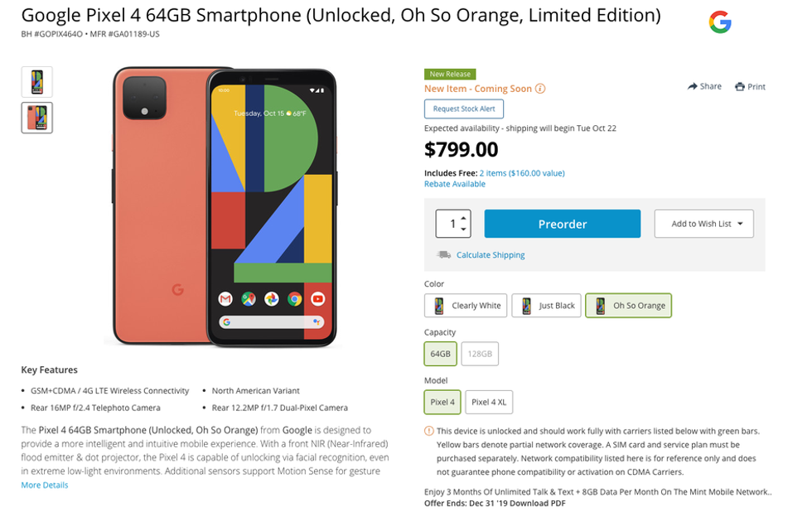Select the orange back view thumbnail
Screen dimensions: 812x512
point(36,118)
